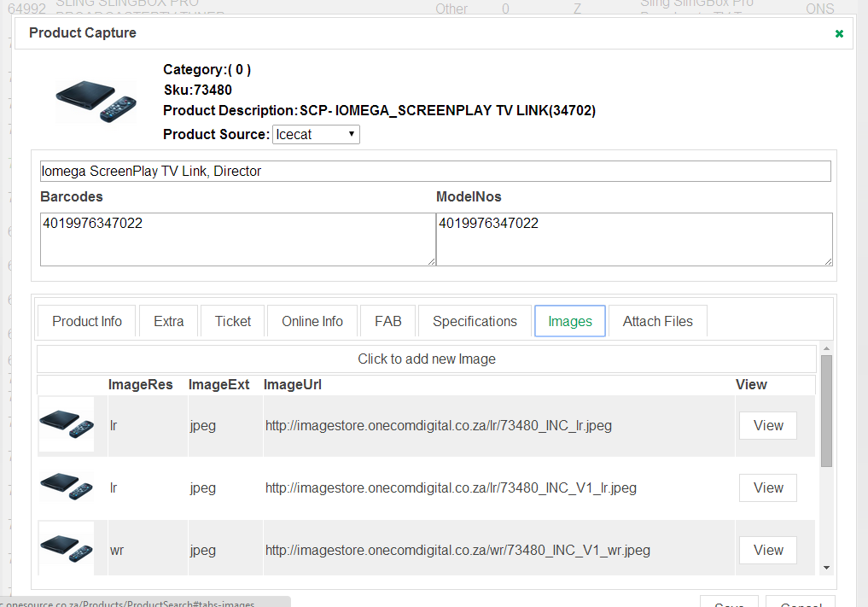This screenshot has width=868, height=607.
Task: Click the images list scrollbar down arrow
Action: click(x=826, y=568)
